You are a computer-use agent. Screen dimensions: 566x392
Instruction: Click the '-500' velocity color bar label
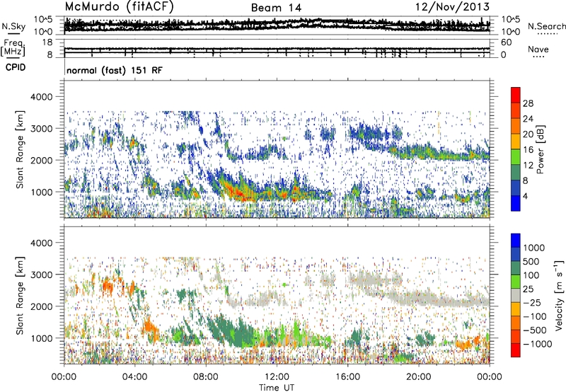tap(534, 330)
